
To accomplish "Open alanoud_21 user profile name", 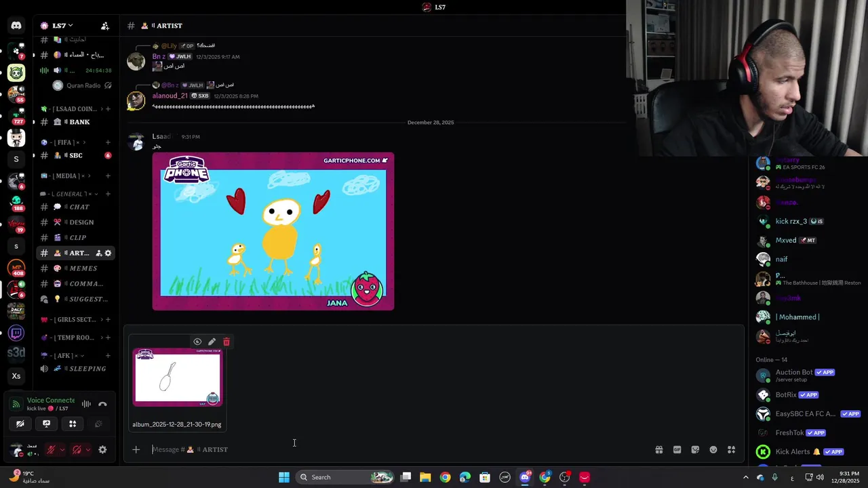I will click(170, 96).
